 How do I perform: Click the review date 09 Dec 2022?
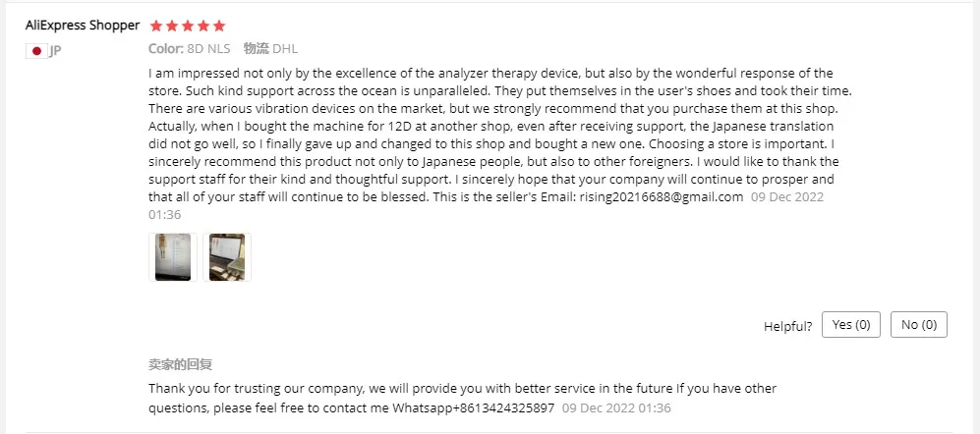pyautogui.click(x=786, y=197)
